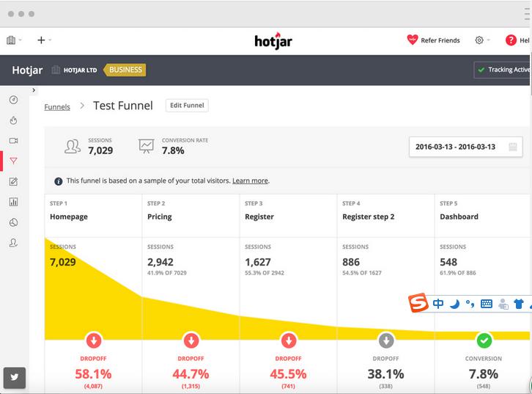Click the Register step 2 grey dropoff icon

tap(386, 340)
